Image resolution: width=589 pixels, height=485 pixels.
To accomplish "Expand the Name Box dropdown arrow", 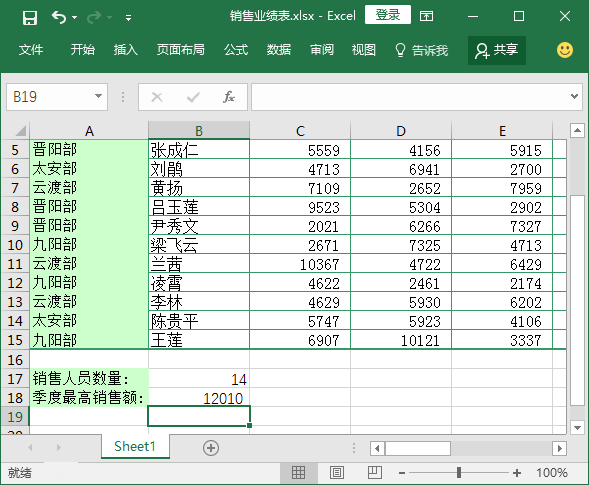I will 98,97.
